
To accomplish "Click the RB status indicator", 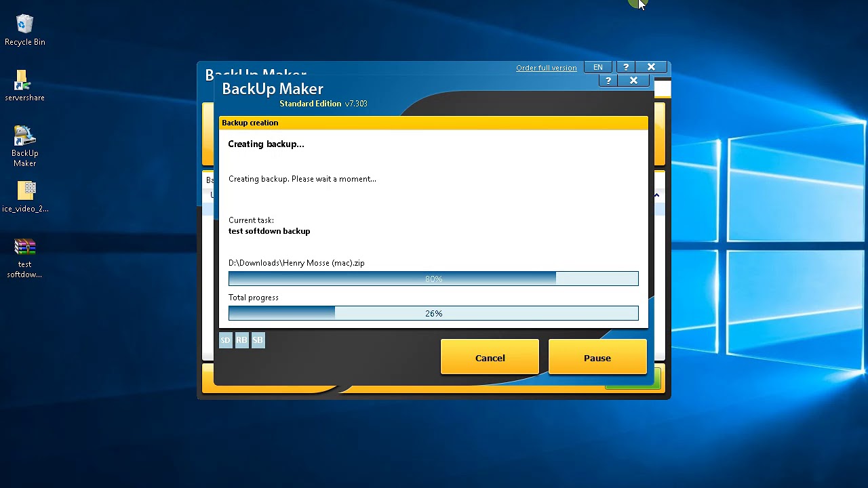I will point(241,340).
